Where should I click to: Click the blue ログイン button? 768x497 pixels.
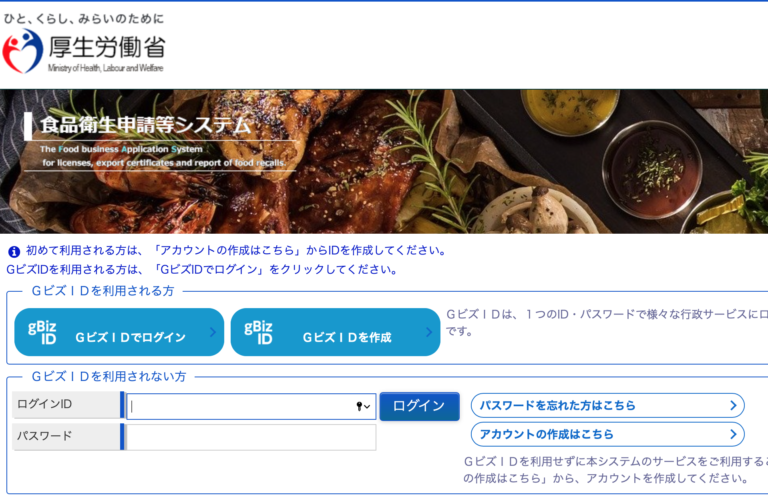click(x=419, y=406)
